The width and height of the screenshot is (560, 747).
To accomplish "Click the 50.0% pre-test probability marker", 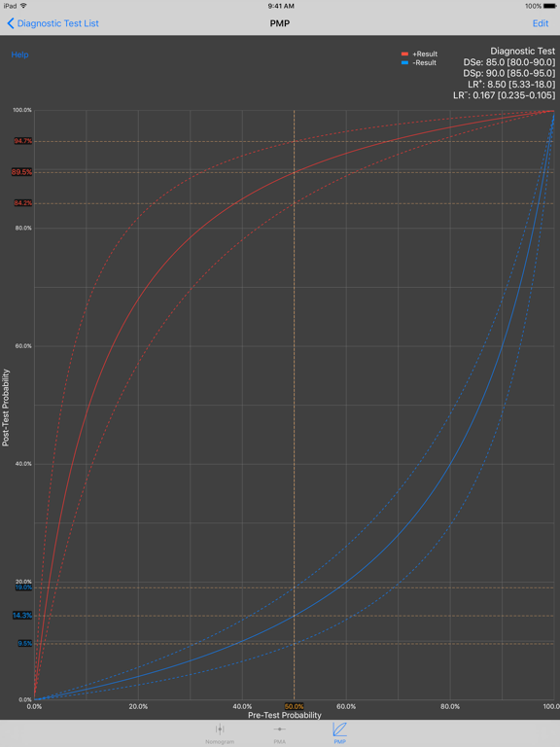I will [x=295, y=706].
